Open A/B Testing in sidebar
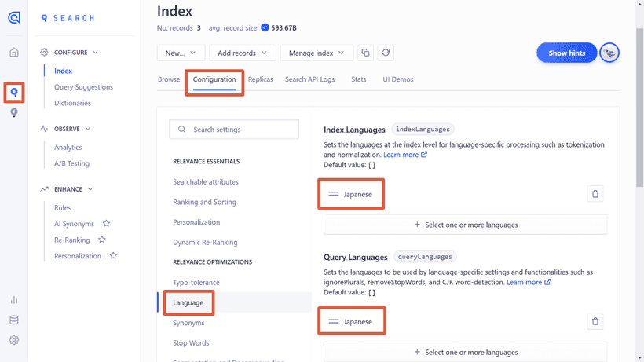Image resolution: width=644 pixels, height=362 pixels. coord(71,163)
